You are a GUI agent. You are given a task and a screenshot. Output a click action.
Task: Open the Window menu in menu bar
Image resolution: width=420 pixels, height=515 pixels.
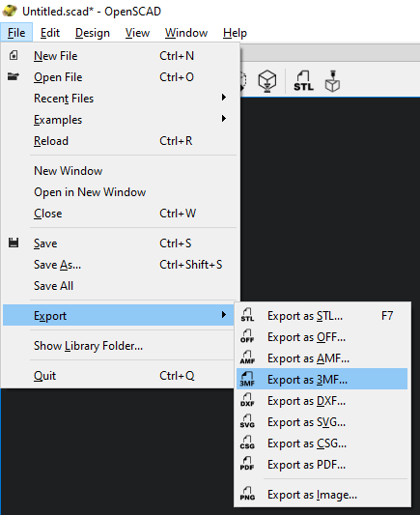coord(186,33)
